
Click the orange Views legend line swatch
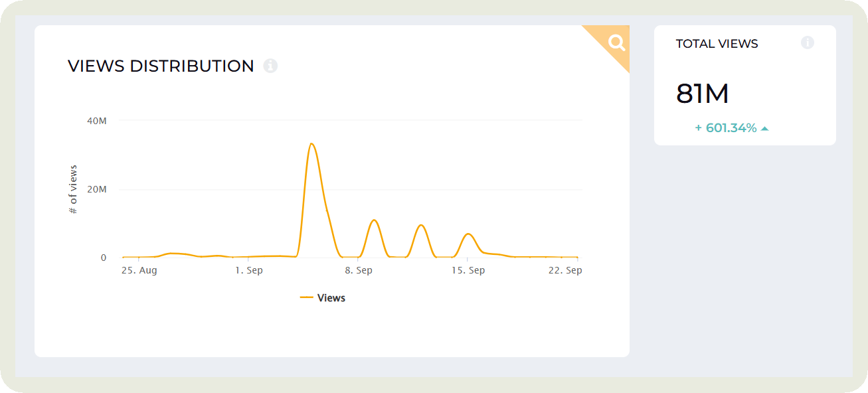pyautogui.click(x=306, y=298)
